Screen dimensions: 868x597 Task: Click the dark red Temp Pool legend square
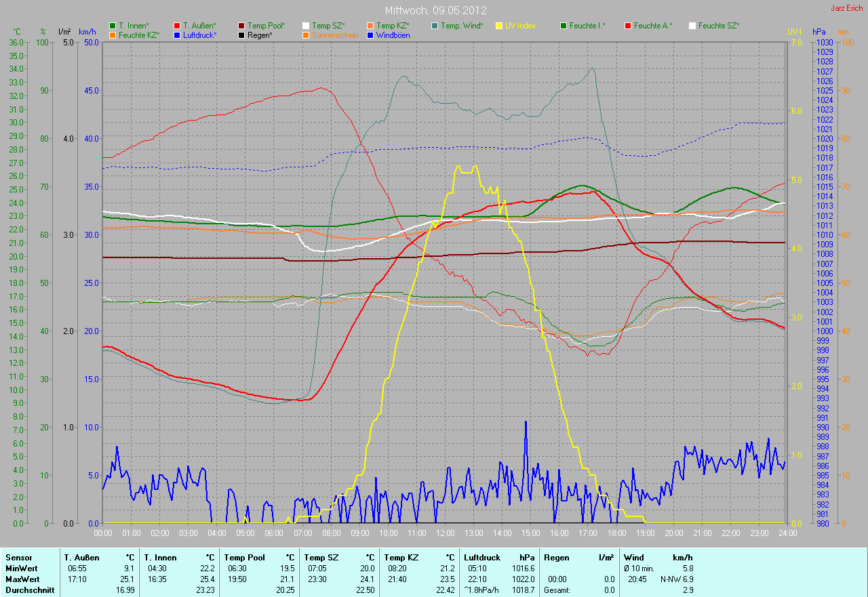pyautogui.click(x=241, y=26)
